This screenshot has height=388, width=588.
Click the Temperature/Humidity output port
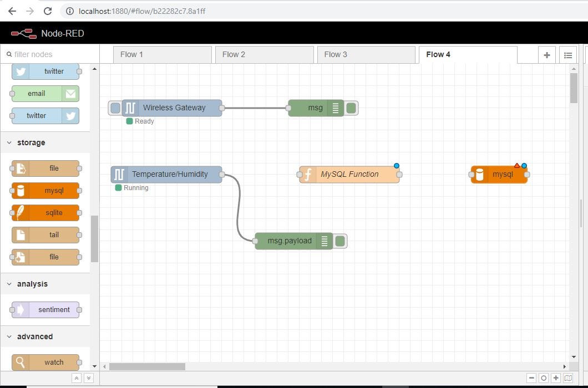(222, 174)
